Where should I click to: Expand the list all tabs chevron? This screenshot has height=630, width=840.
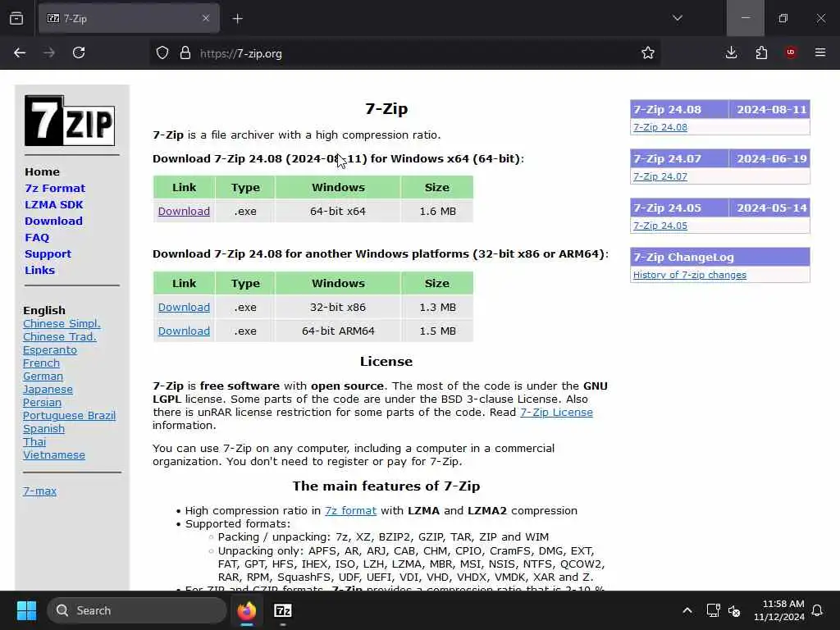coord(677,18)
